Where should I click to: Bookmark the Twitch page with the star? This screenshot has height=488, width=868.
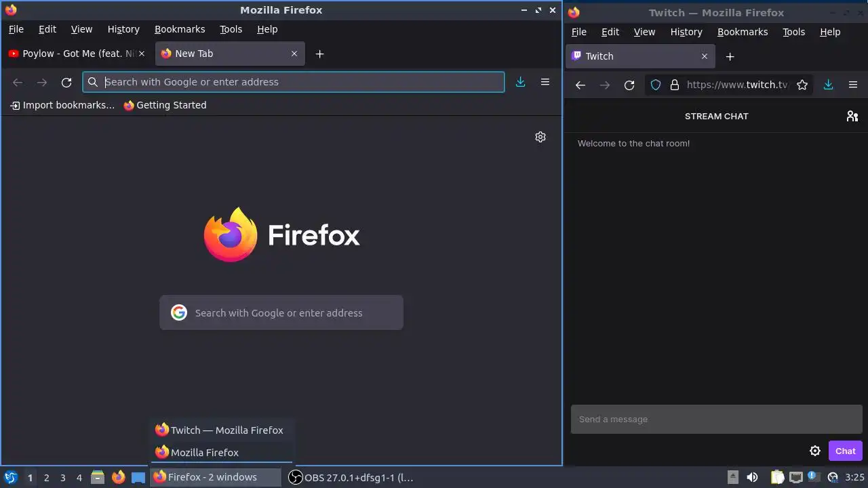pos(802,85)
